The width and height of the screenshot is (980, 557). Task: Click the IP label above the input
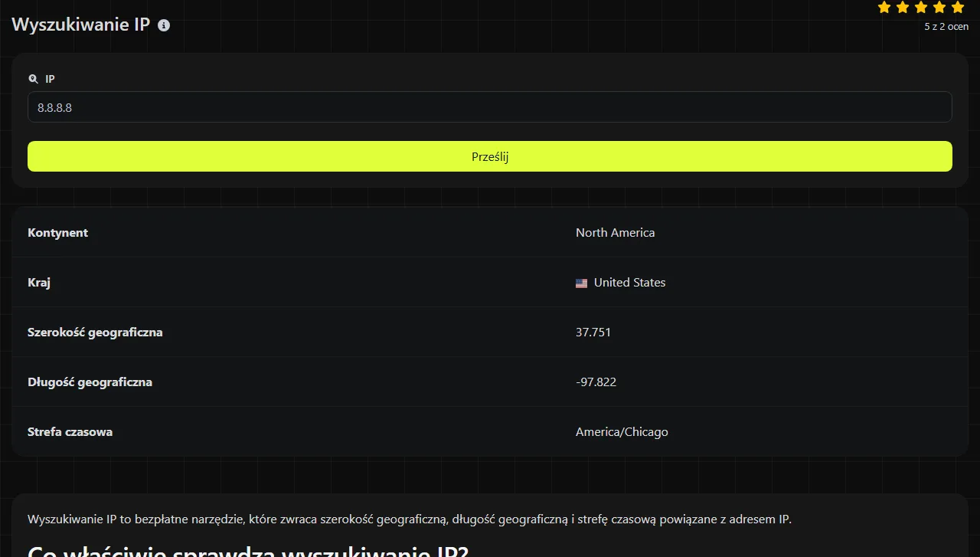50,79
